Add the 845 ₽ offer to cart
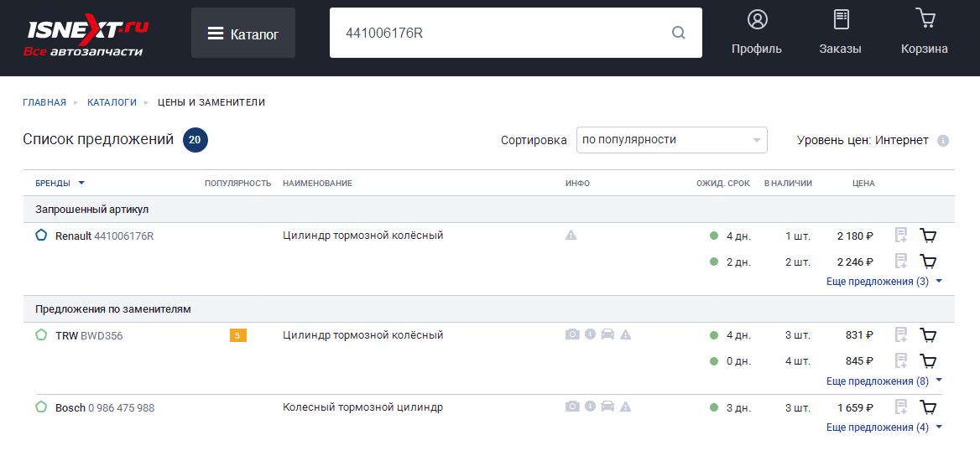980x456 pixels. point(929,360)
